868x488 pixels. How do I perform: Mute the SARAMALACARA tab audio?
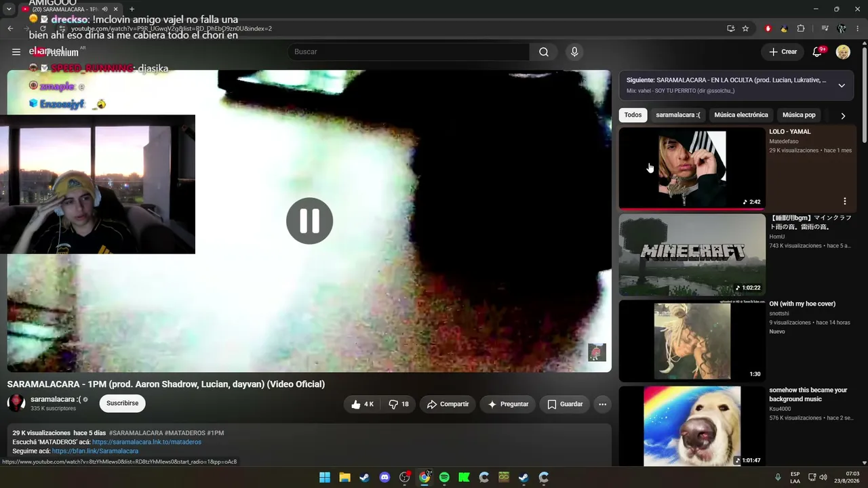pyautogui.click(x=104, y=9)
